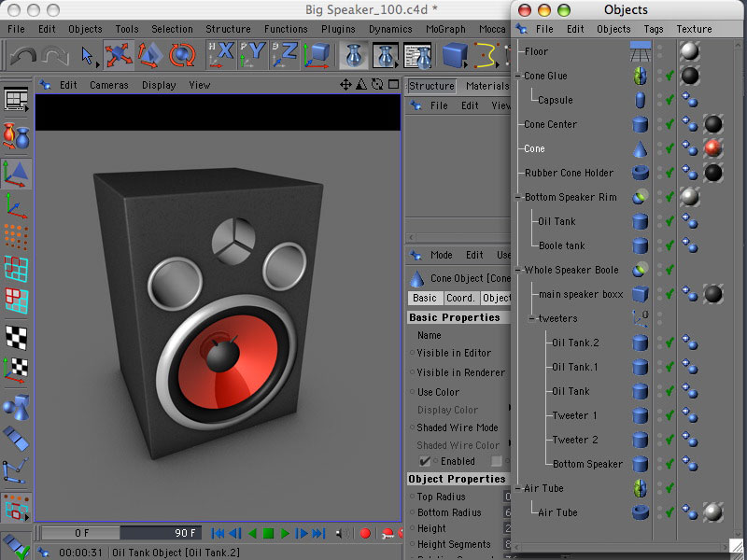
Task: Click the visibility dots for the Floor object
Action: click(659, 51)
